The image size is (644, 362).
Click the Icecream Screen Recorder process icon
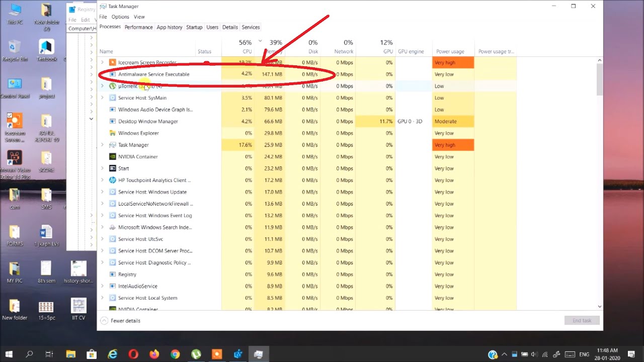(x=113, y=62)
